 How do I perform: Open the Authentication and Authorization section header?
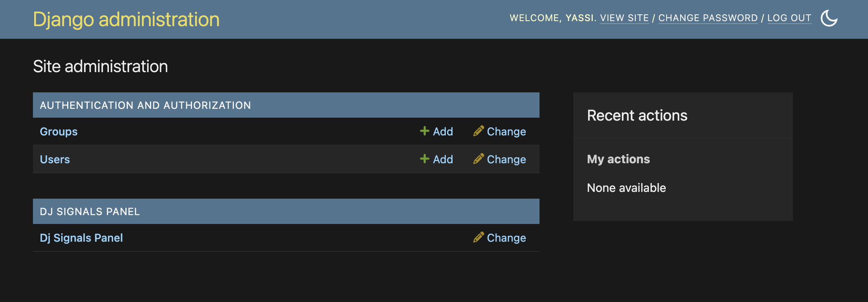click(x=145, y=105)
